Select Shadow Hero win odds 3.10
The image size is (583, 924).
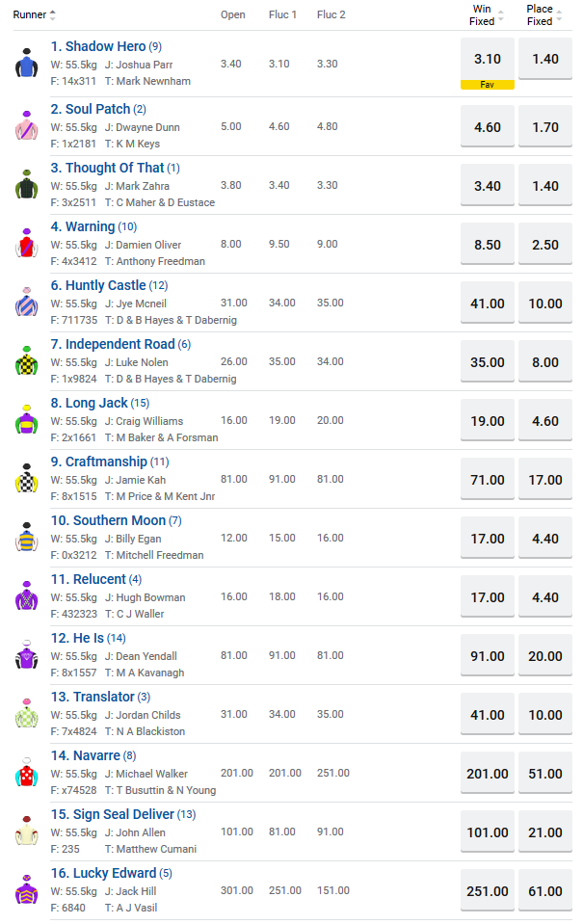coord(487,59)
